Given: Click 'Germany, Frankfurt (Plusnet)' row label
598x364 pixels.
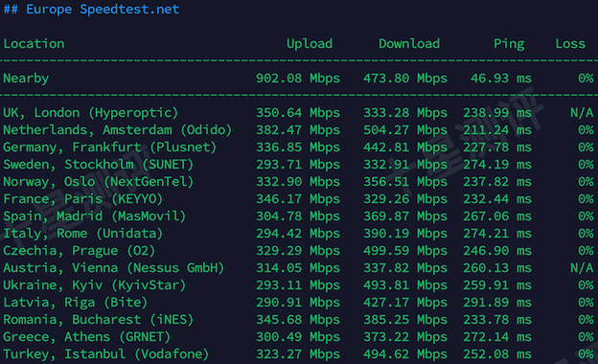Looking at the screenshot, I should click(x=110, y=148).
